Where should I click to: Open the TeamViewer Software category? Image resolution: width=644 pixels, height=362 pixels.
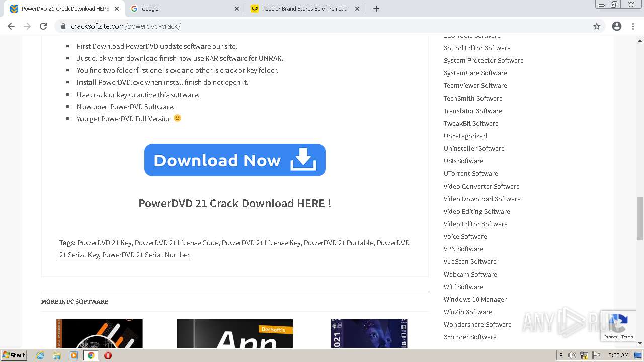tap(475, 85)
